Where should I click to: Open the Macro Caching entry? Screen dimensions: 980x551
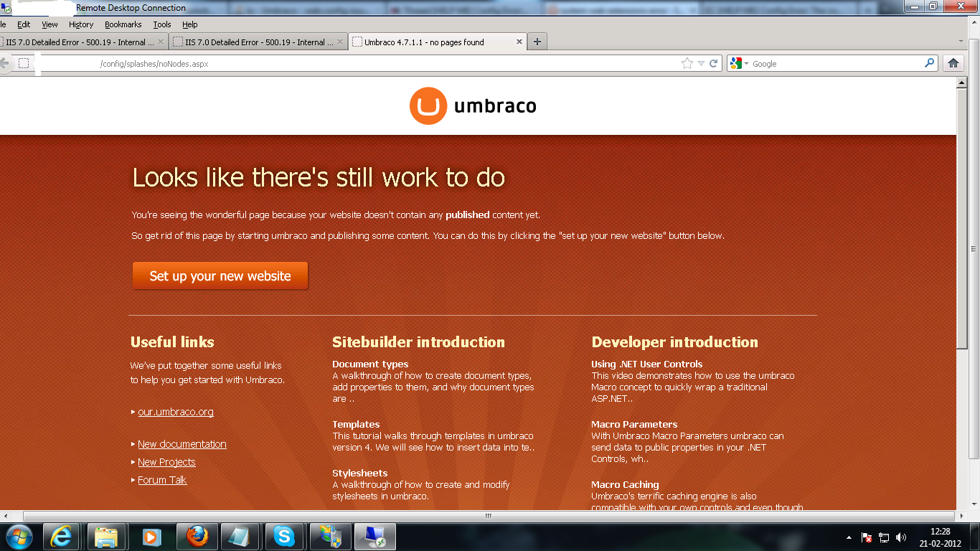(625, 484)
